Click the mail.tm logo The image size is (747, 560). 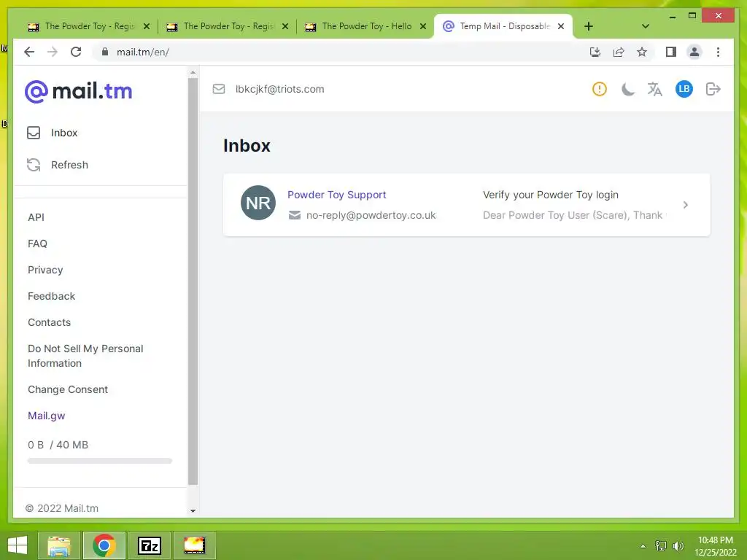click(x=79, y=91)
